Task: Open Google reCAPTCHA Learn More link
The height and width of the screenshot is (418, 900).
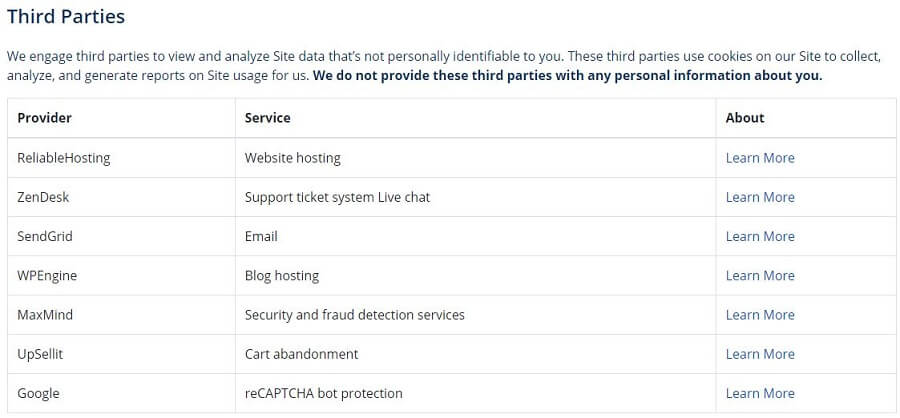Action: click(x=760, y=393)
